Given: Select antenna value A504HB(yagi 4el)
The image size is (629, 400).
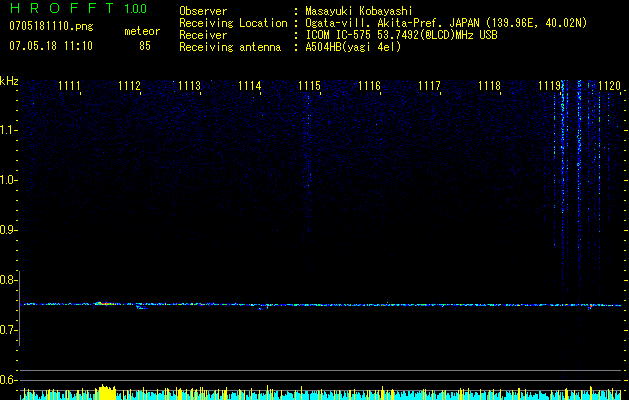Looking at the screenshot, I should 353,47.
